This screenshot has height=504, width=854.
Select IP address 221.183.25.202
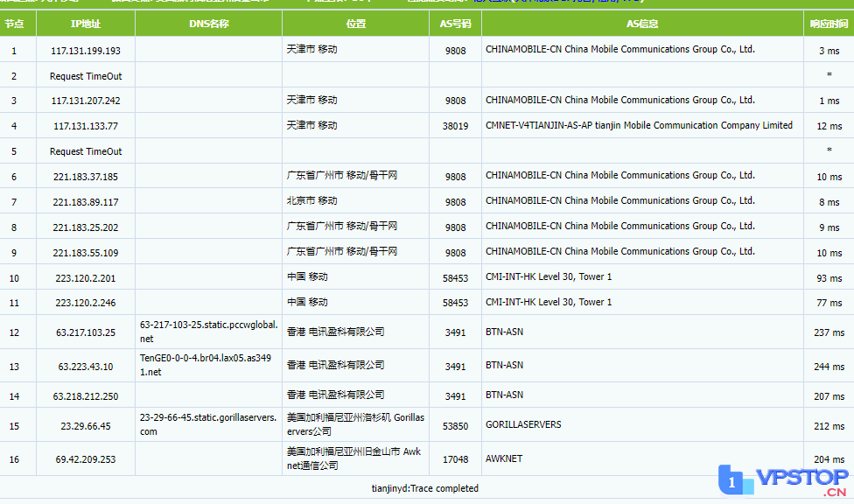[86, 227]
